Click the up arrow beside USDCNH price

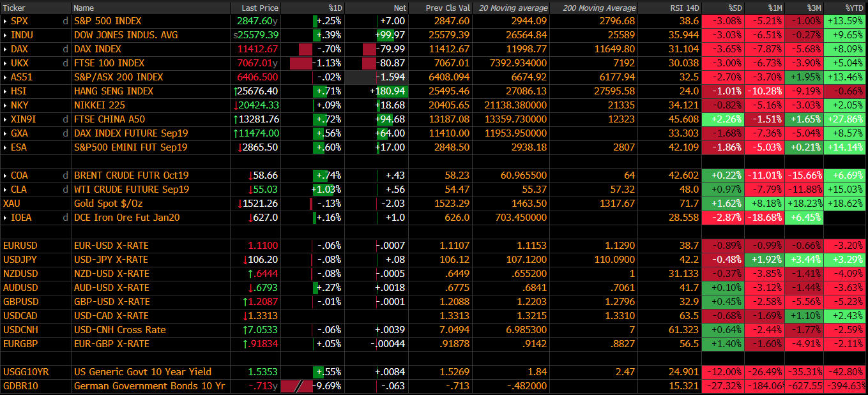click(x=245, y=330)
